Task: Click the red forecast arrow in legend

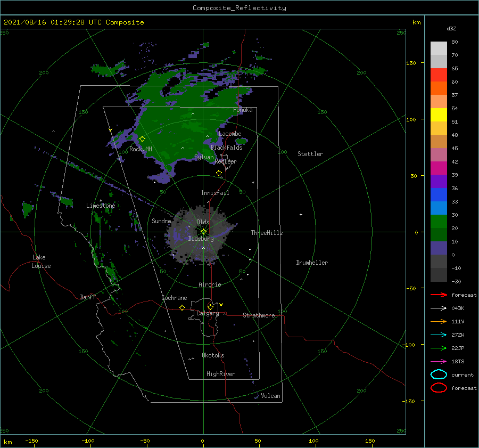Action: [x=439, y=295]
